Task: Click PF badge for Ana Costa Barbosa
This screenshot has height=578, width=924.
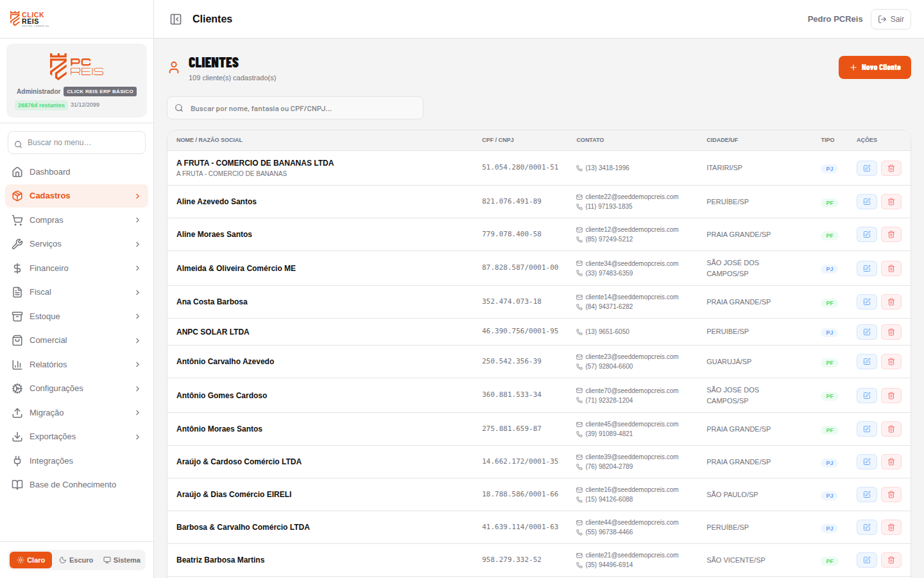Action: point(830,302)
